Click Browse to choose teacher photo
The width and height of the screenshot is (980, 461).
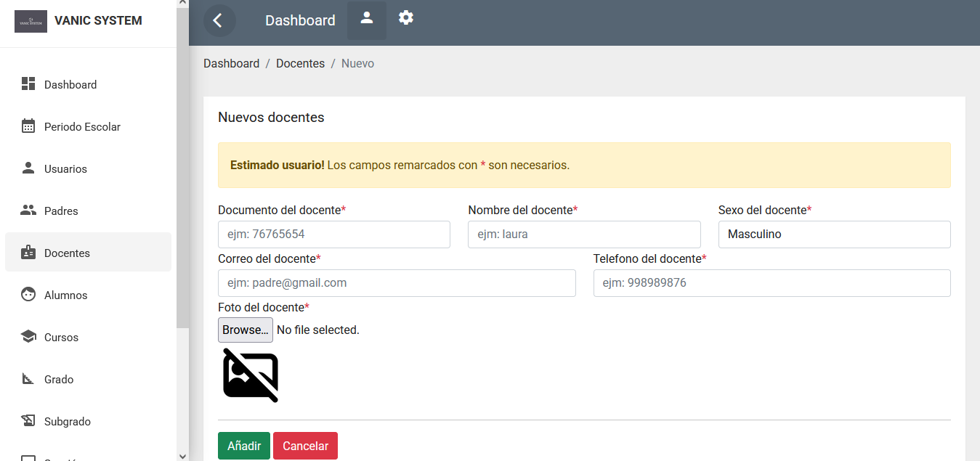(x=246, y=330)
